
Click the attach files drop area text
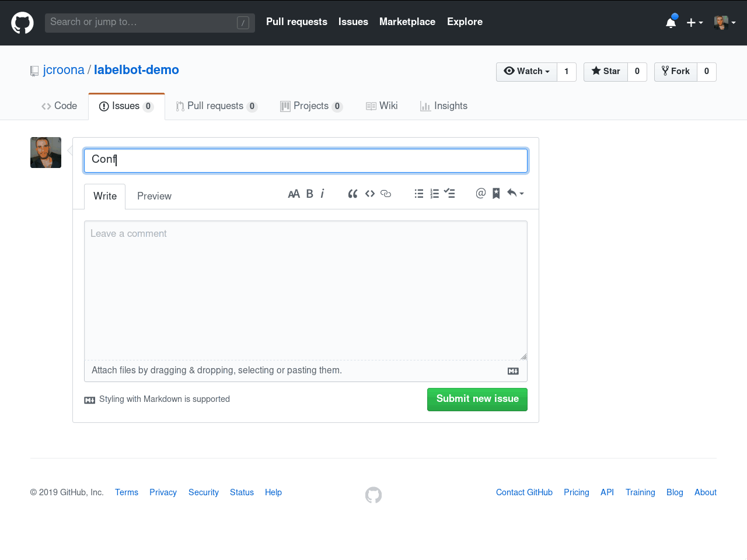[x=217, y=370]
